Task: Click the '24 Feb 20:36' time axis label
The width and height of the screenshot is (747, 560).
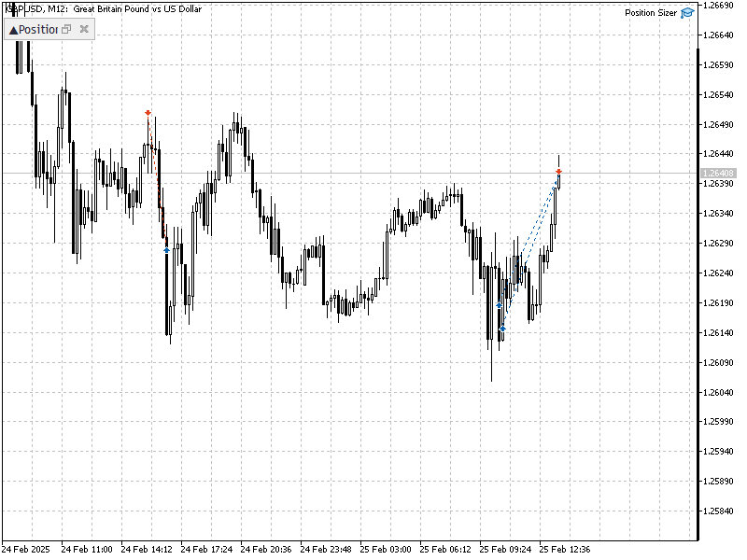Action: coord(266,549)
